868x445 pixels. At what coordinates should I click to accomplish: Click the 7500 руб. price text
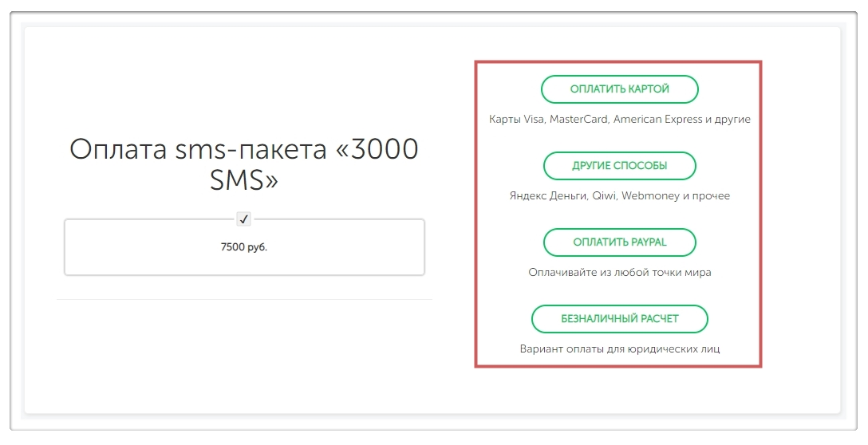(x=244, y=247)
